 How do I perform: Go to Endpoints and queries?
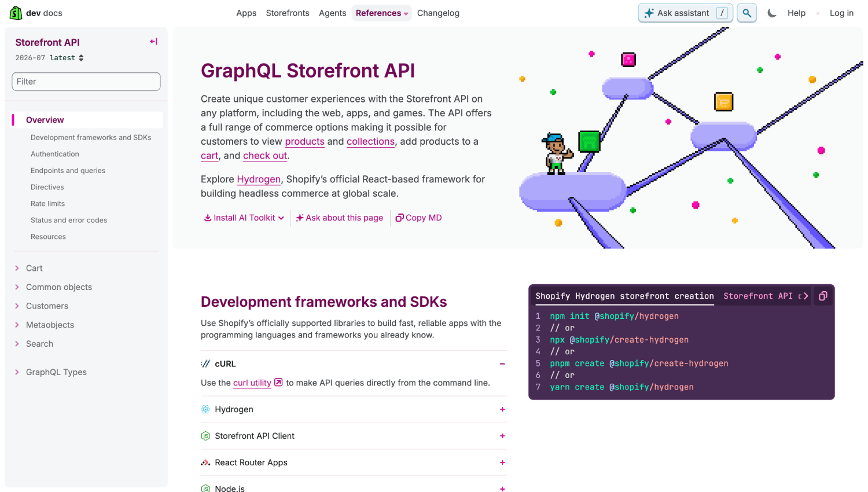point(68,170)
